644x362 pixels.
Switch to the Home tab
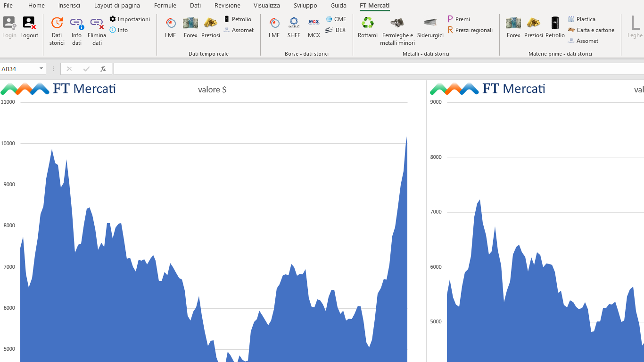click(36, 6)
